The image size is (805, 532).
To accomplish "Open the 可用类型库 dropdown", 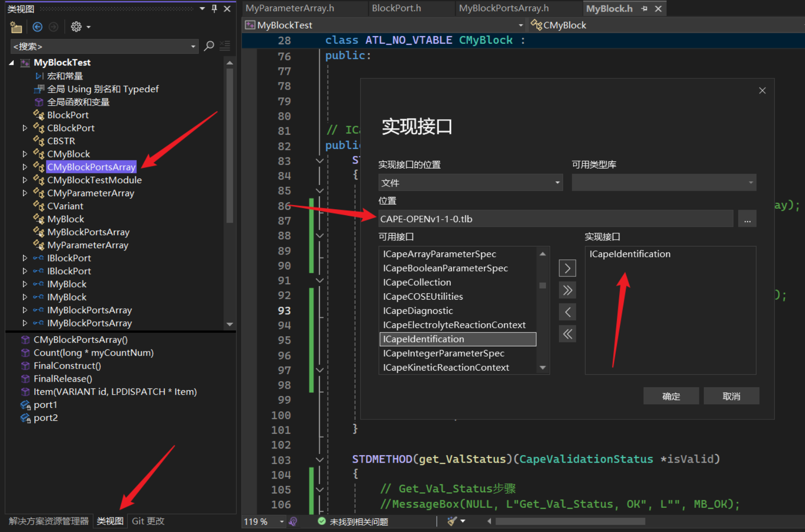I will coord(664,183).
